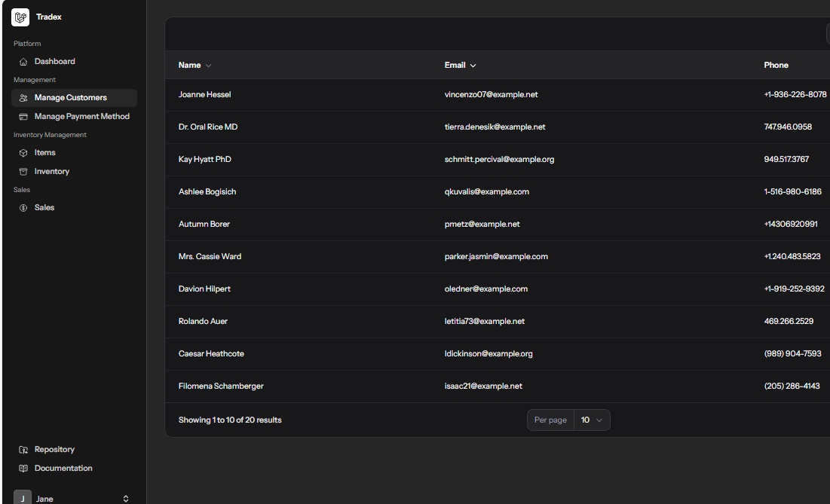
Task: Open Dashboard via its home icon
Action: coord(23,62)
